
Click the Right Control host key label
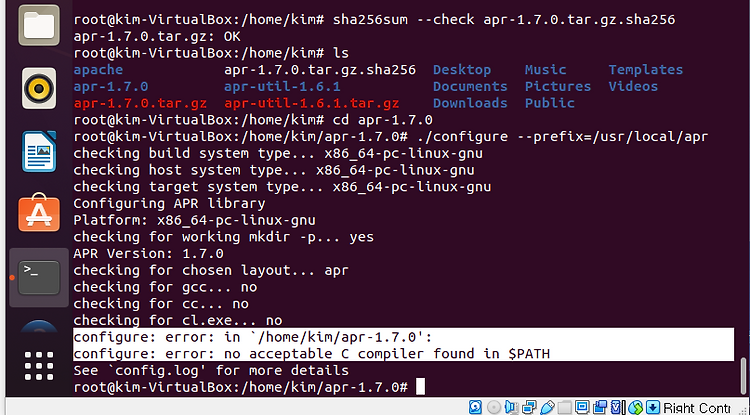(697, 408)
